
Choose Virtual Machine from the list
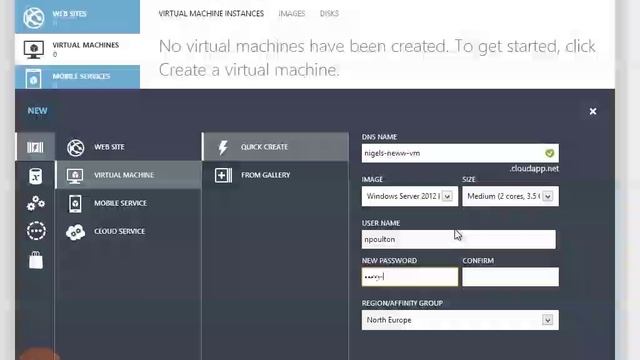(x=128, y=175)
